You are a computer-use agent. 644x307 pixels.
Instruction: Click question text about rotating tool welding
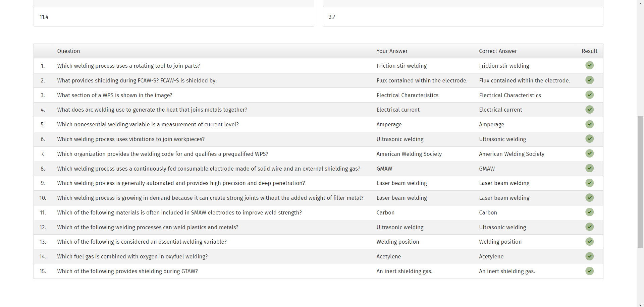[x=128, y=66]
